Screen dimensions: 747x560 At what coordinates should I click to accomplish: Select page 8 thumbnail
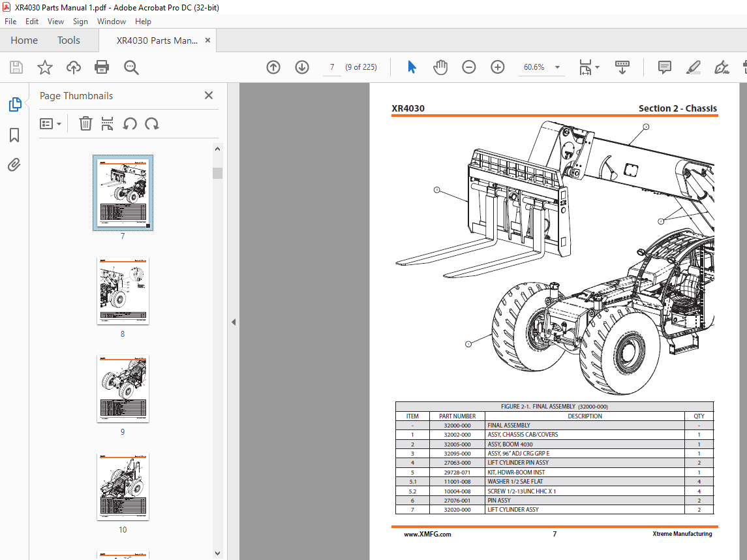pyautogui.click(x=123, y=290)
